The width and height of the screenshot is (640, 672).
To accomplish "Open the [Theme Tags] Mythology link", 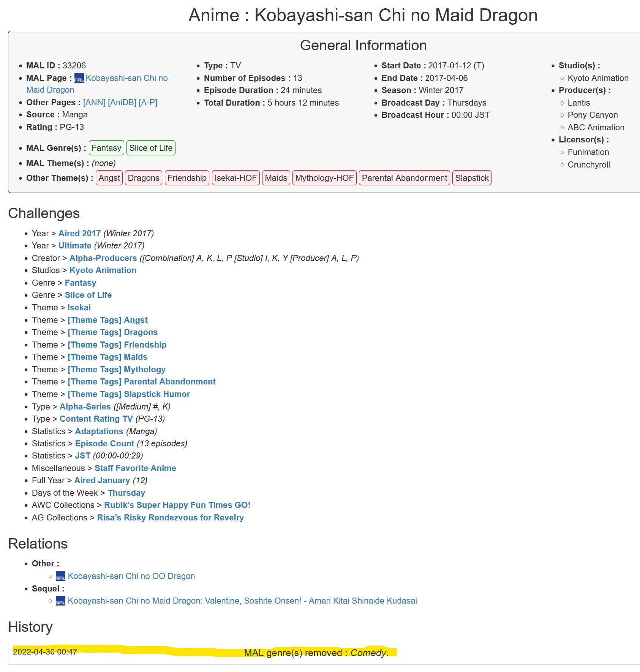I will [117, 370].
